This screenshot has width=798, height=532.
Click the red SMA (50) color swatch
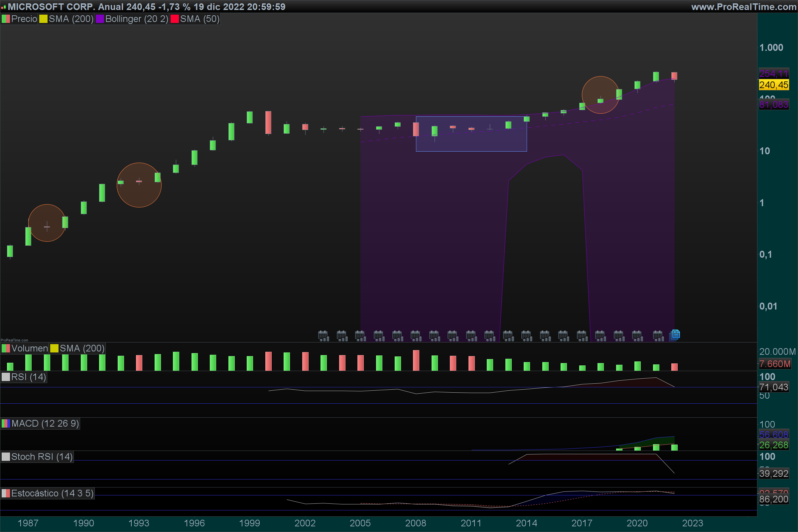tap(174, 19)
